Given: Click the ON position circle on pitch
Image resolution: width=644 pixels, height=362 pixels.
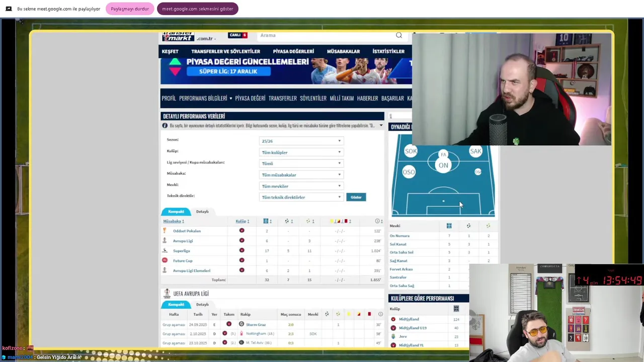Looking at the screenshot, I should (x=443, y=165).
